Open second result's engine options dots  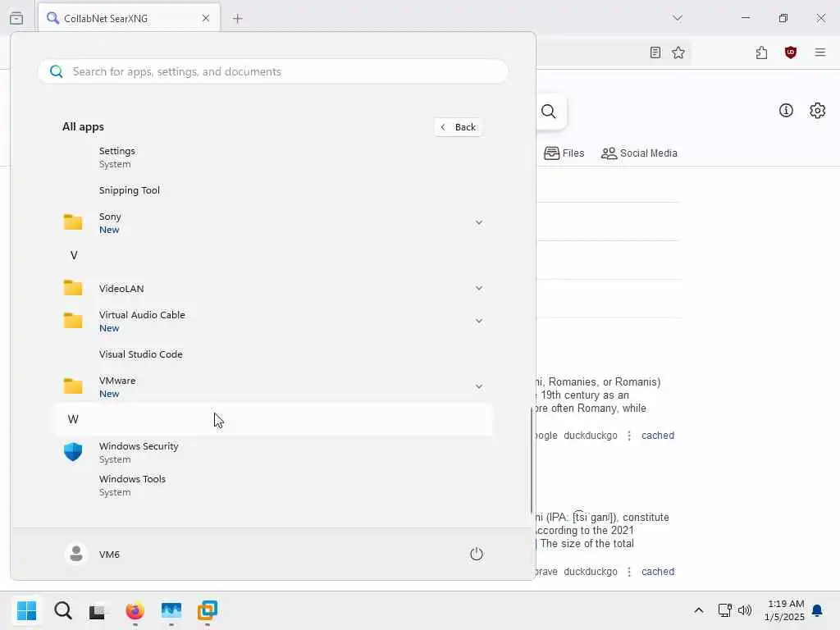click(629, 572)
